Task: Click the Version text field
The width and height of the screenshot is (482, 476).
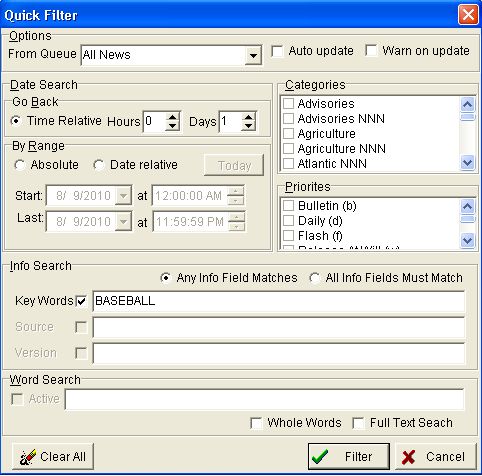Action: click(x=279, y=353)
